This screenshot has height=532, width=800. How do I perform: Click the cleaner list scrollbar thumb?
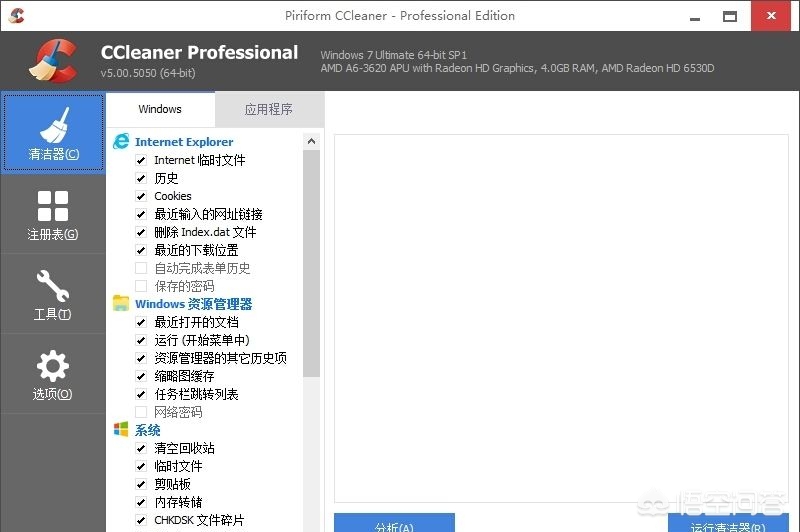pos(311,264)
